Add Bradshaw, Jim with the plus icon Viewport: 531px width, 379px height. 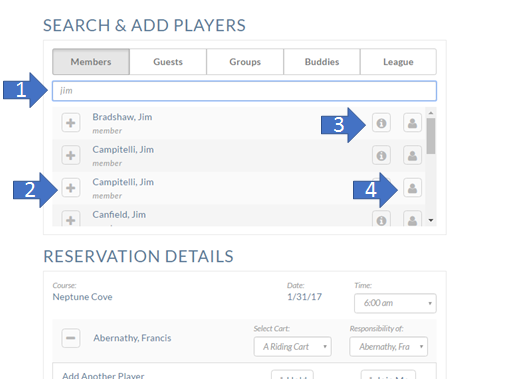(71, 123)
